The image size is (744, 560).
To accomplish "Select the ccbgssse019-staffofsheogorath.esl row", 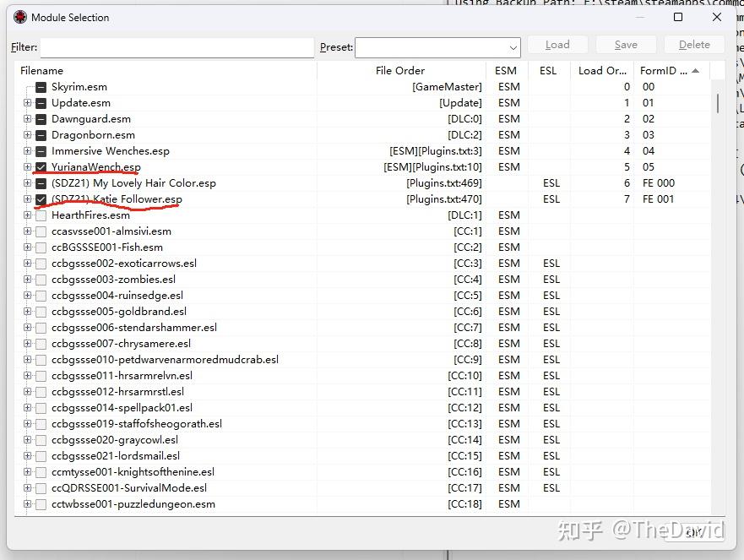I will pos(363,424).
